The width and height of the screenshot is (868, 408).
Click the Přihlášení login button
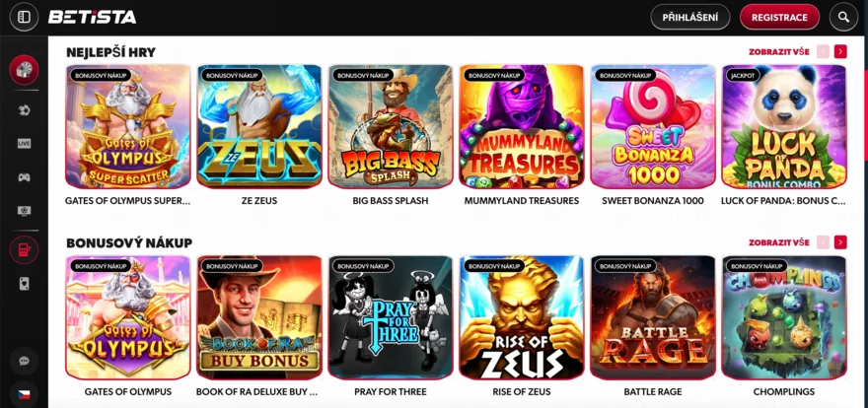coord(690,17)
